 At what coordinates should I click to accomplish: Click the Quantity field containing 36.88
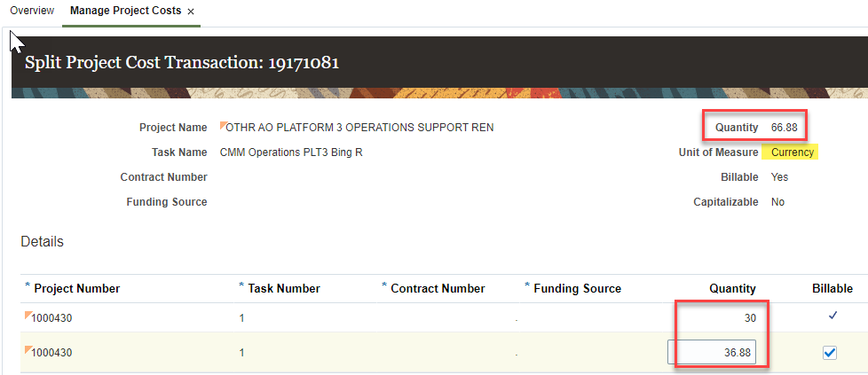[x=714, y=352]
